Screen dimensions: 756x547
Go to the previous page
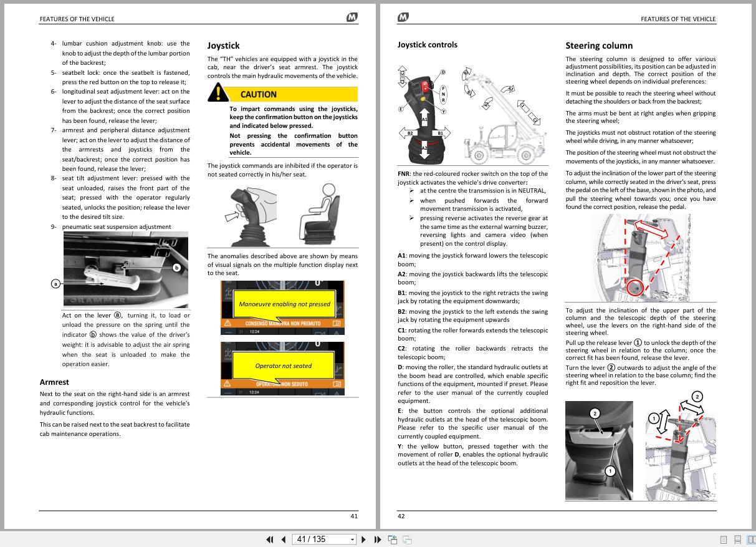pos(284,540)
